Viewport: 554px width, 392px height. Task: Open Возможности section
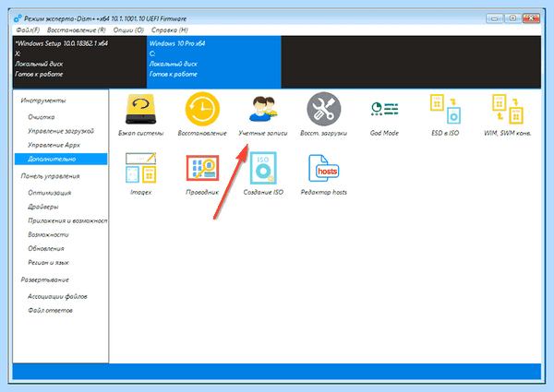point(48,234)
